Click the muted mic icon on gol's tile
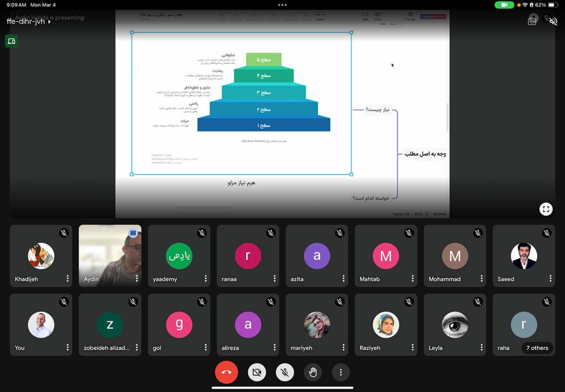This screenshot has height=392, width=565. [x=202, y=302]
